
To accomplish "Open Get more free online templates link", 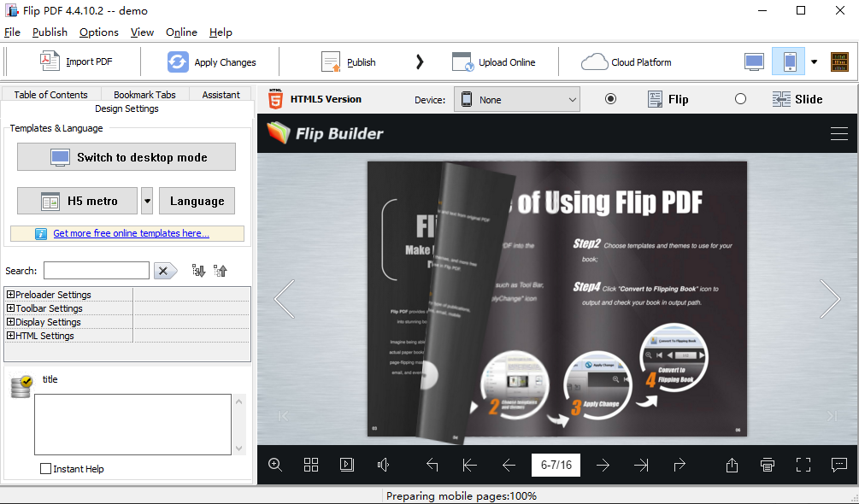I will 131,233.
